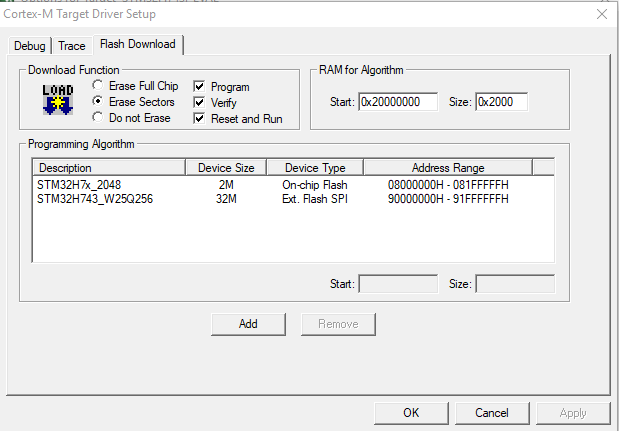This screenshot has height=431, width=619.
Task: Click the Address Range column header
Action: [448, 168]
